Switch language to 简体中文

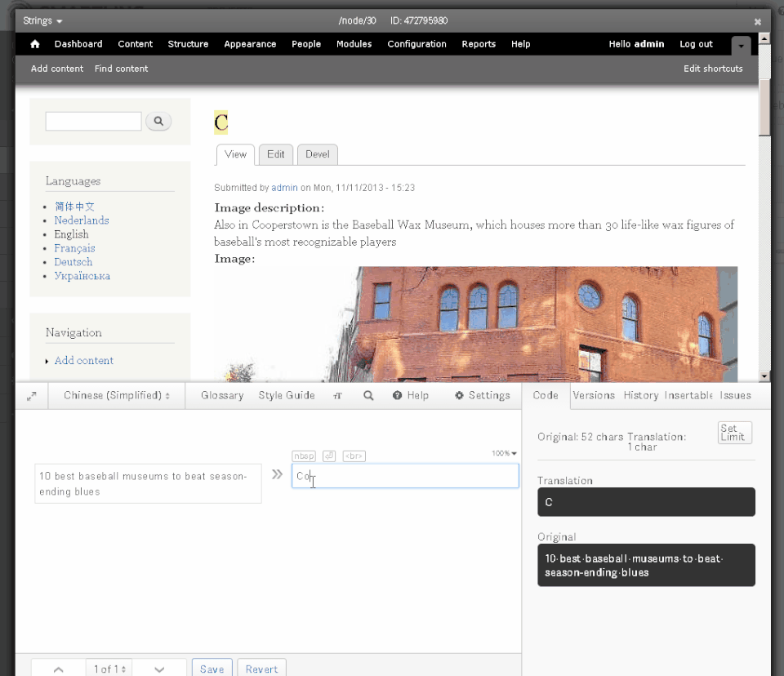74,207
